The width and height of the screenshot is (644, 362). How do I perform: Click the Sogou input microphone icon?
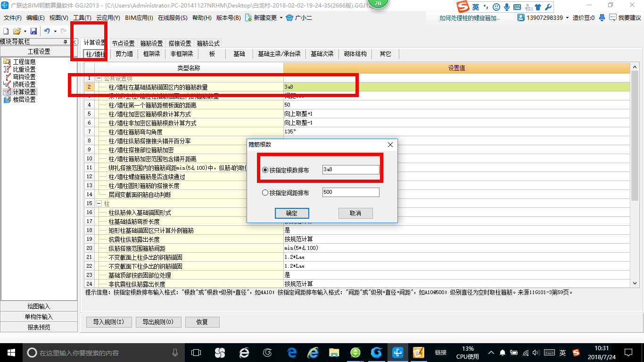tap(507, 7)
